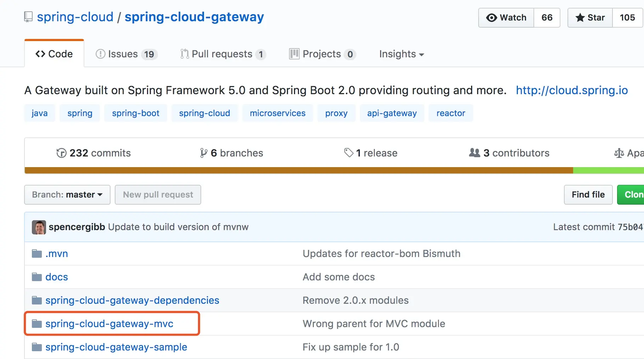Viewport: 644px width, 359px height.
Task: Click the docs folder icon
Action: coord(37,277)
